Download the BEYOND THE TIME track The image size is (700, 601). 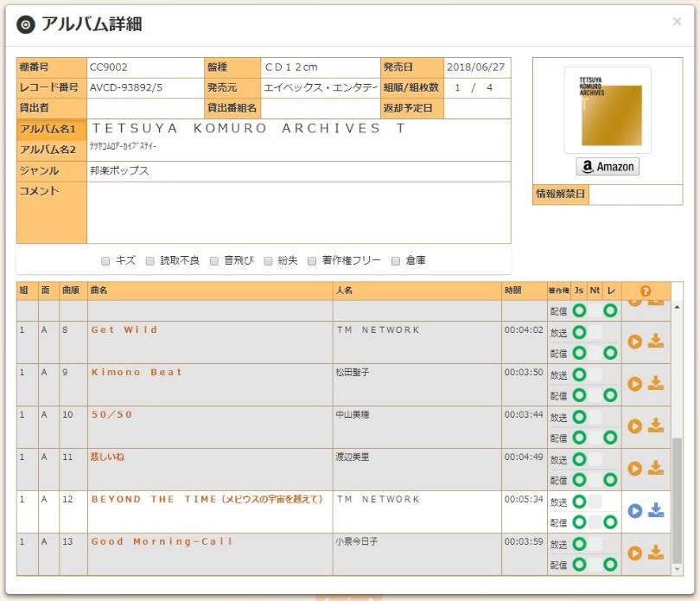pos(655,510)
